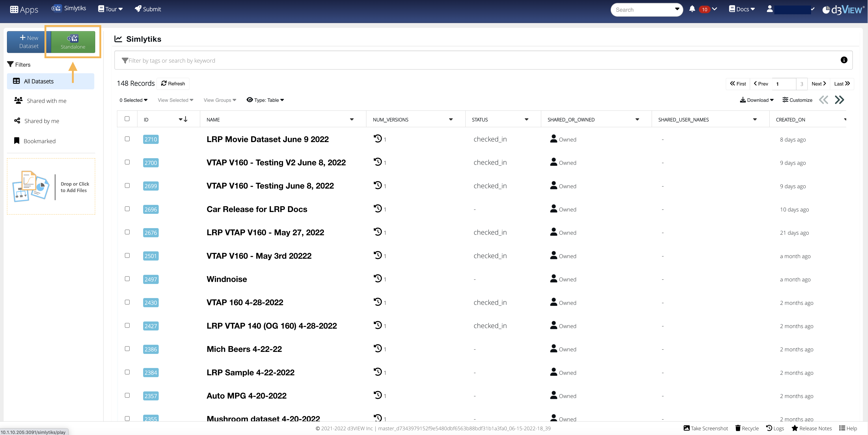The height and width of the screenshot is (435, 868).
Task: Click the Submit rocket item
Action: coord(148,9)
